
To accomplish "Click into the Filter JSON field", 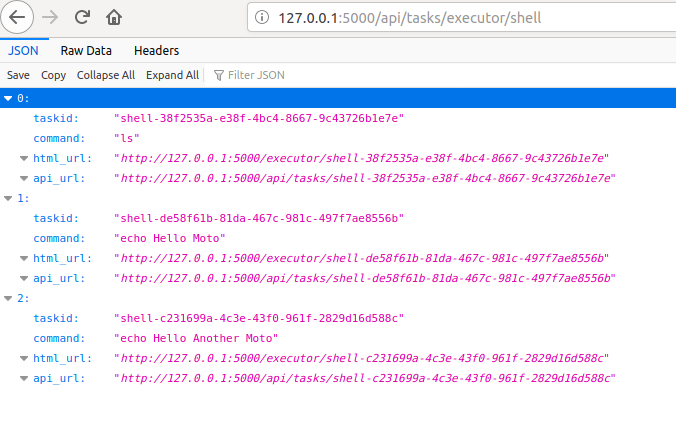I will [256, 75].
